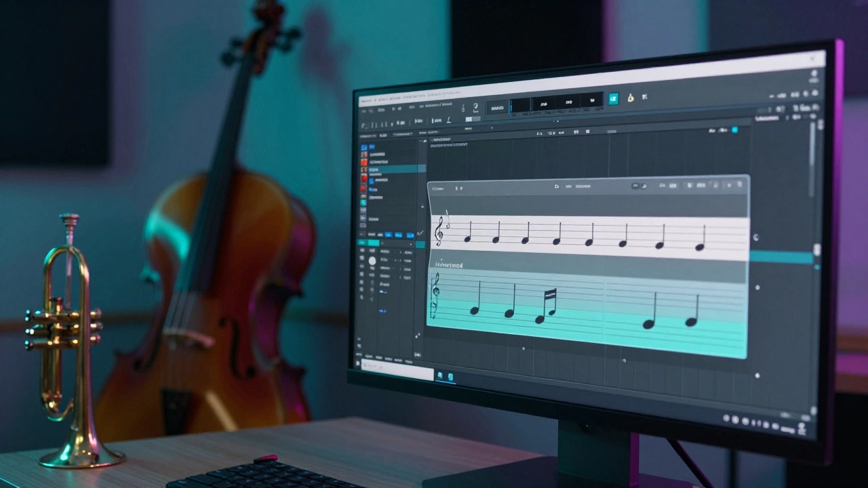This screenshot has width=868, height=488.
Task: Click the orange track icon in the sidebar
Action: 363,161
